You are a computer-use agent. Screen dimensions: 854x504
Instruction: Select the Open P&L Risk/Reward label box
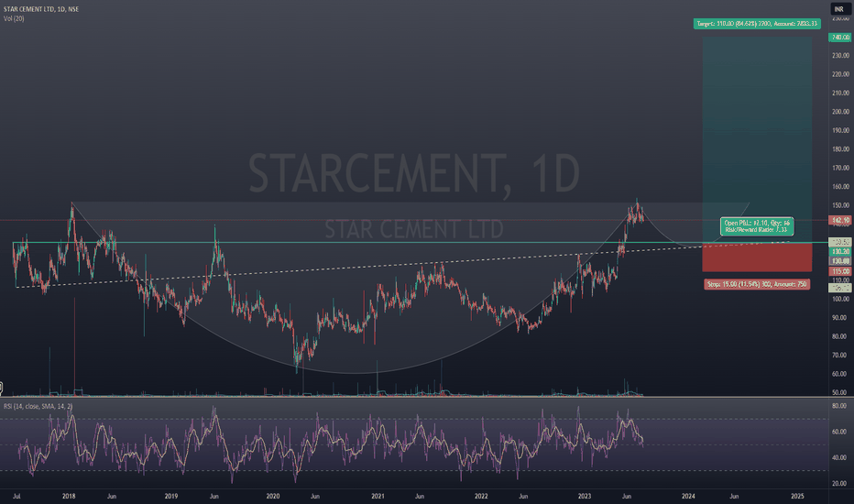click(757, 226)
